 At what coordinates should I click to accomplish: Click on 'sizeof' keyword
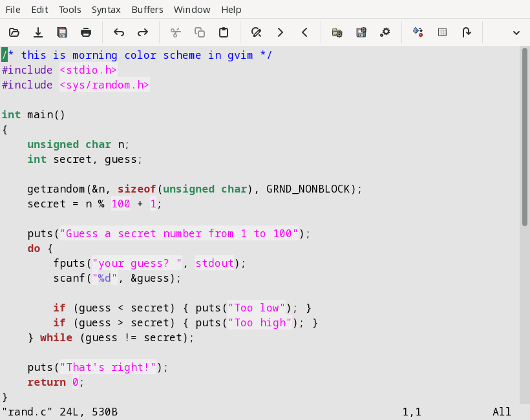[137, 189]
